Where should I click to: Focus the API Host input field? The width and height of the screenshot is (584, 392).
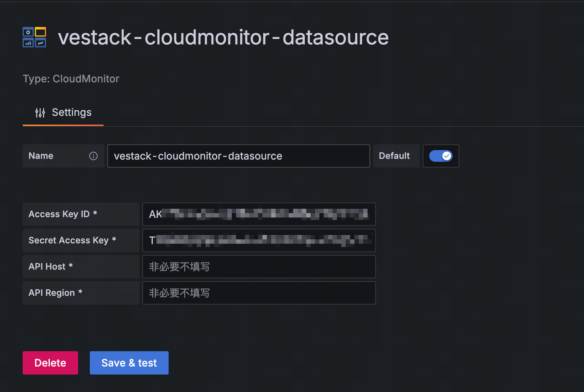coord(259,267)
